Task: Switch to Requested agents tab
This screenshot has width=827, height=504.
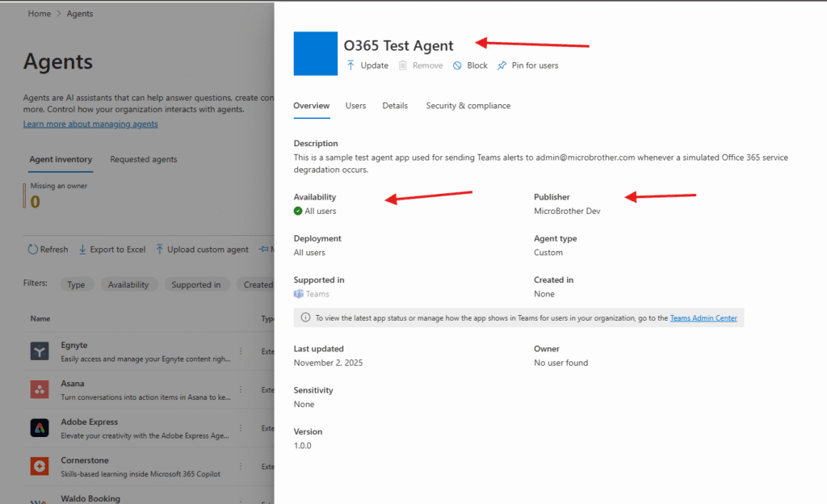Action: pos(144,160)
